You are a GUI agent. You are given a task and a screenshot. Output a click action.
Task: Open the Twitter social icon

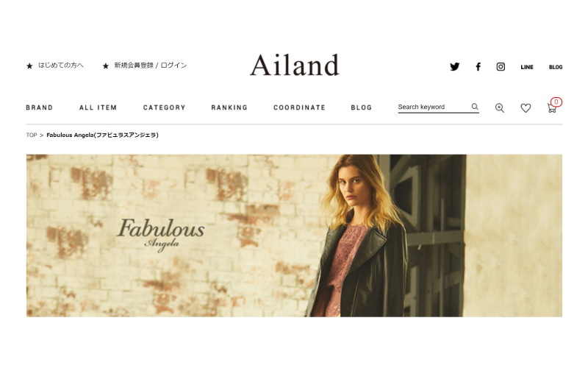pyautogui.click(x=454, y=66)
